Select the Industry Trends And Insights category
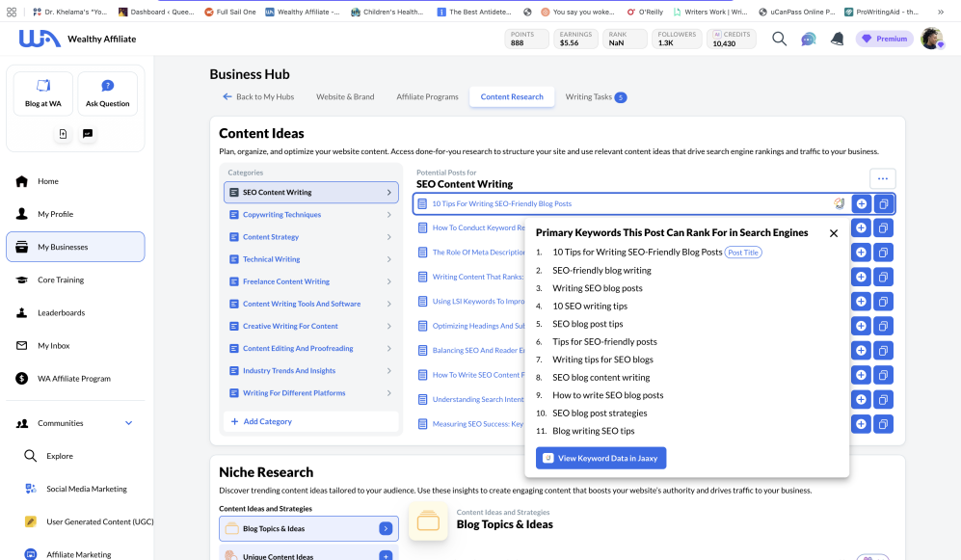This screenshot has width=961, height=560. (x=310, y=371)
